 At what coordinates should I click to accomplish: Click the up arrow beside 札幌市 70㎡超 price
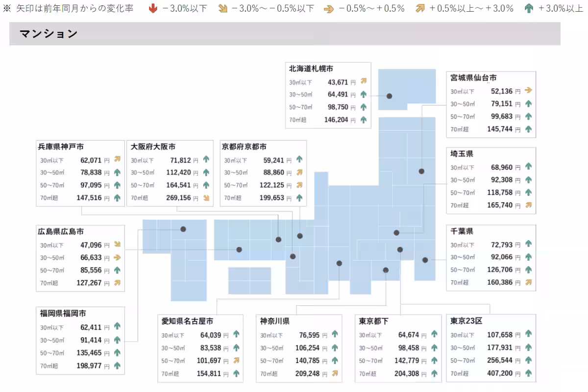(x=363, y=120)
